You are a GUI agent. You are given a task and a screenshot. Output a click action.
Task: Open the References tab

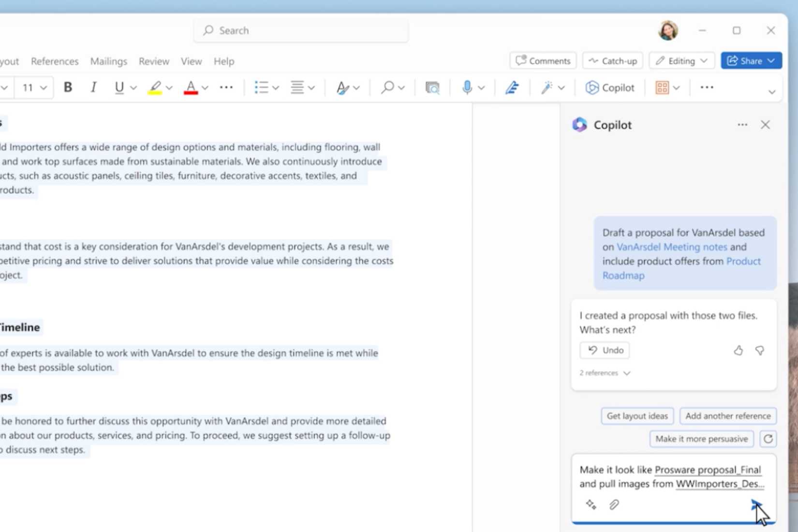pyautogui.click(x=55, y=61)
